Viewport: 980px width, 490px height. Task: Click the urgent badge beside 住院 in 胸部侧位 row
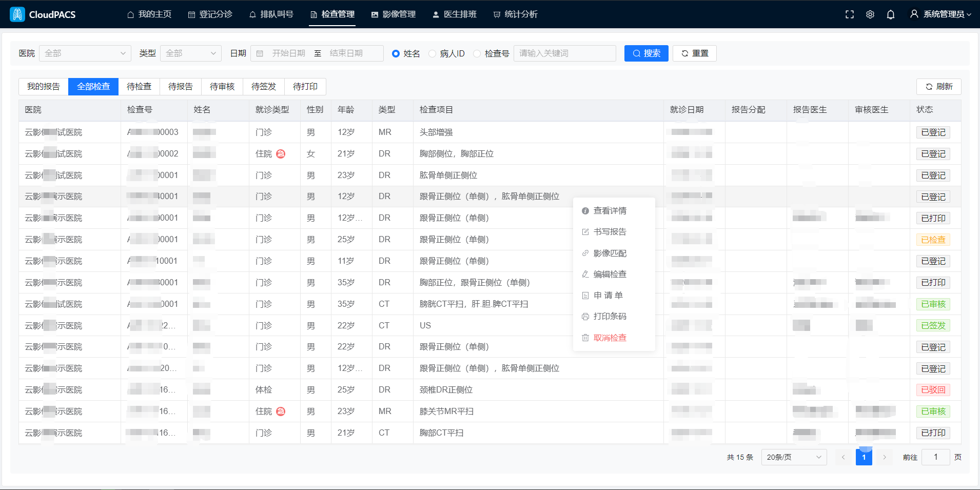point(281,154)
